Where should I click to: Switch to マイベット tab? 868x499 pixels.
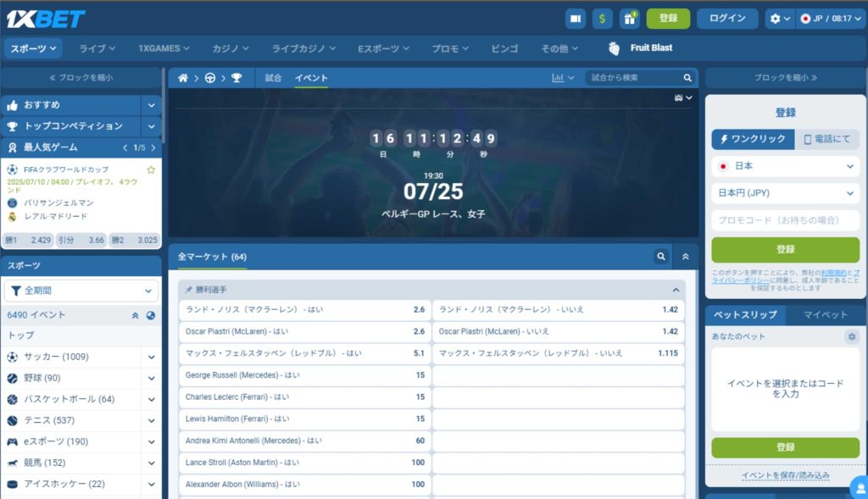click(825, 315)
